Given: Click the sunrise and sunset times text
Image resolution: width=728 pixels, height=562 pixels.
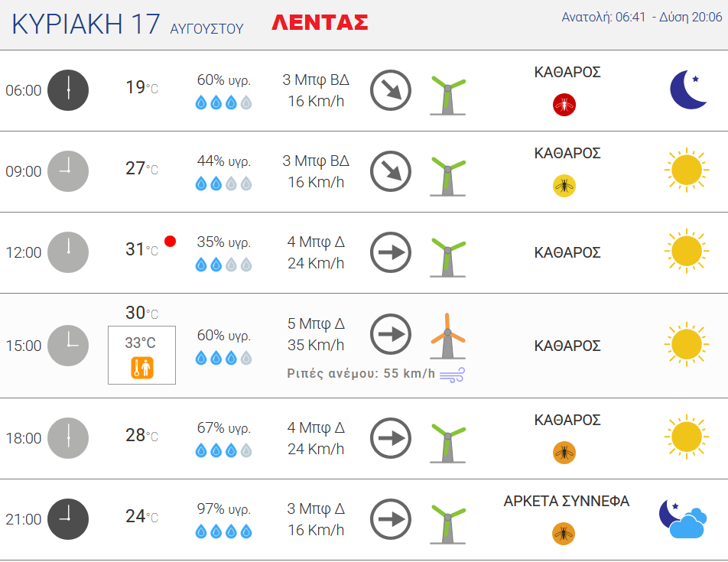Looking at the screenshot, I should pos(642,17).
